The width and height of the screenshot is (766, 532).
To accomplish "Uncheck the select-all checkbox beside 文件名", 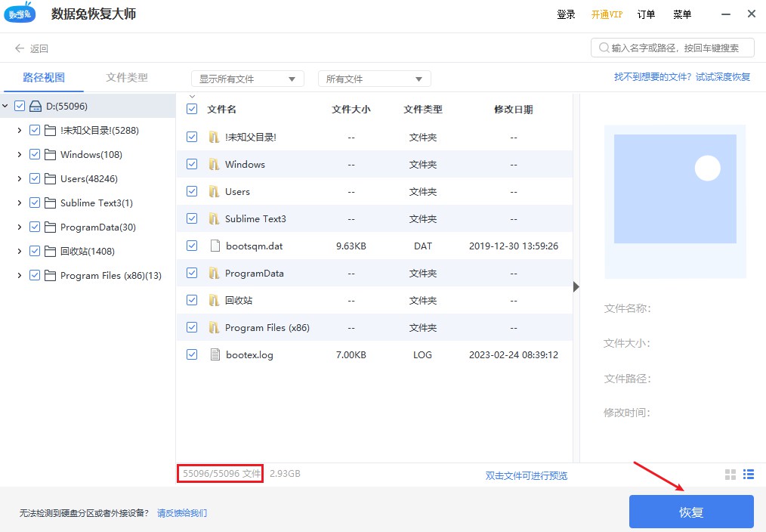I will point(191,108).
